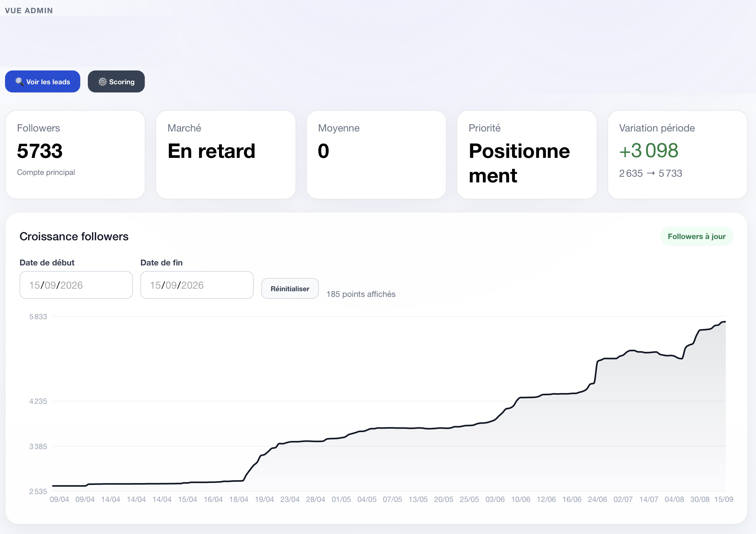Click the 24/06 x-axis date label
756x534 pixels.
pos(597,499)
